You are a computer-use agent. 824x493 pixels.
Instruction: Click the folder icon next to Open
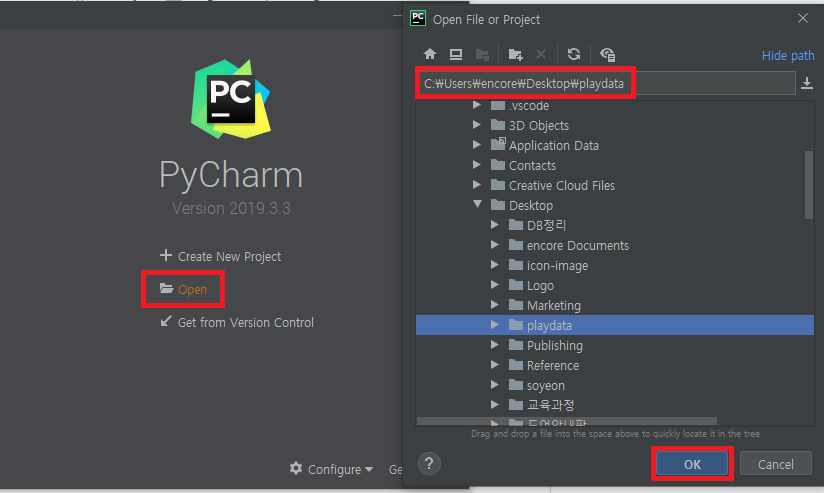coord(167,289)
